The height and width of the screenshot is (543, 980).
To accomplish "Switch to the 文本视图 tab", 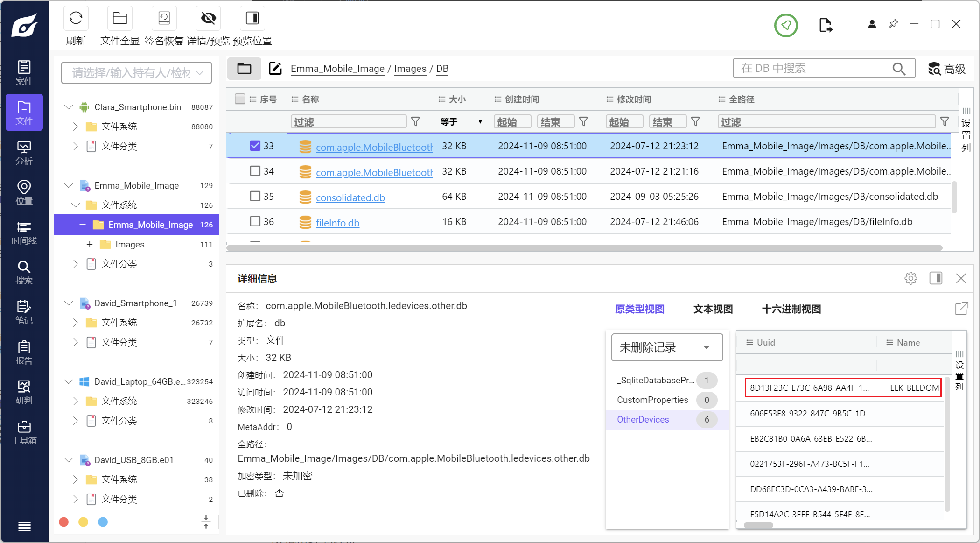I will (x=713, y=309).
